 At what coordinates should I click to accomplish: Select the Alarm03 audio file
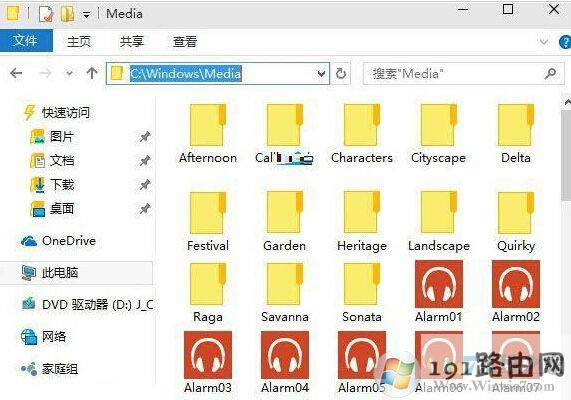coord(208,362)
